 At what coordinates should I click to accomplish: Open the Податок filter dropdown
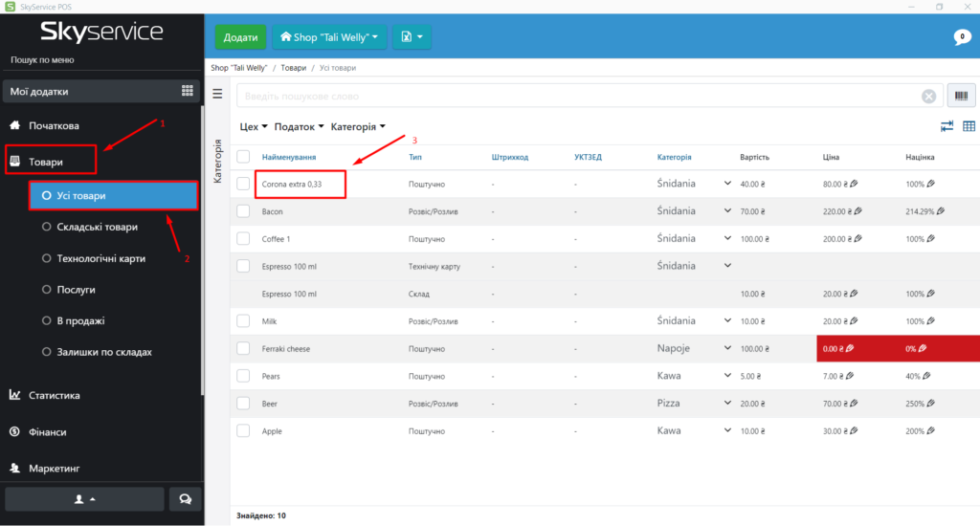coord(299,126)
